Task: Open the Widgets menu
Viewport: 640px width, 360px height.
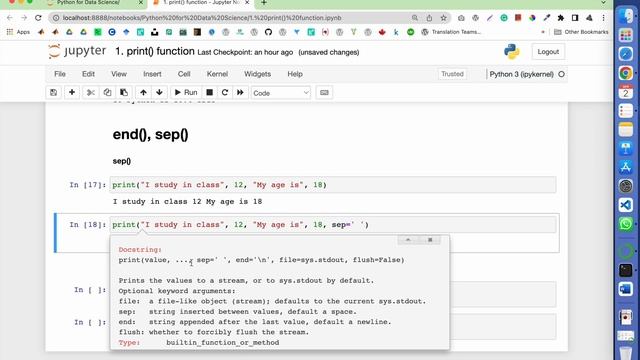Action: [258, 74]
